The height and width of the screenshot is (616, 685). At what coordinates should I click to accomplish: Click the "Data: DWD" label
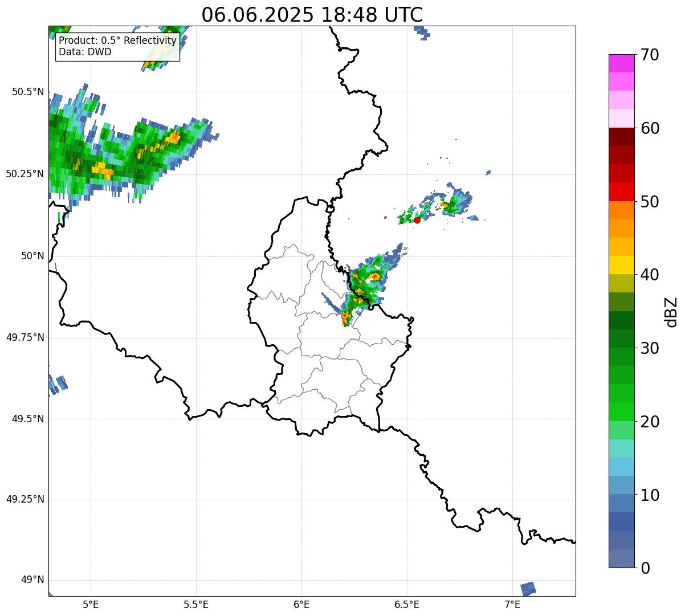85,52
